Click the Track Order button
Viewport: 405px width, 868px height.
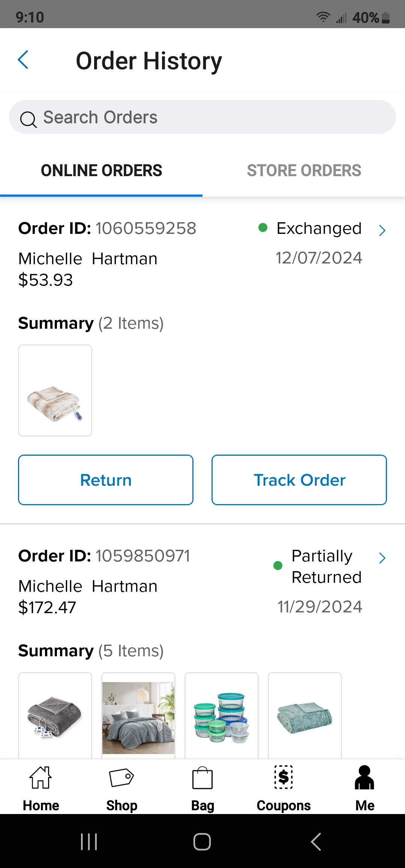(299, 480)
